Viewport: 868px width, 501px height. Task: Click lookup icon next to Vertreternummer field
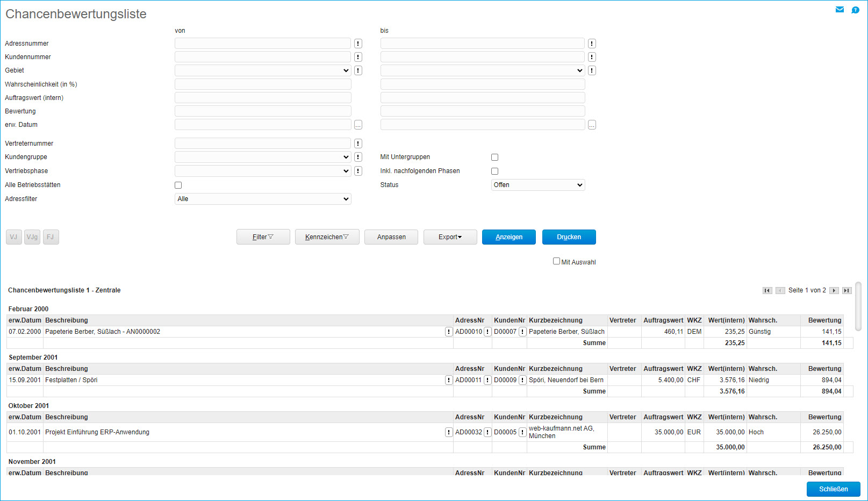[x=358, y=144]
